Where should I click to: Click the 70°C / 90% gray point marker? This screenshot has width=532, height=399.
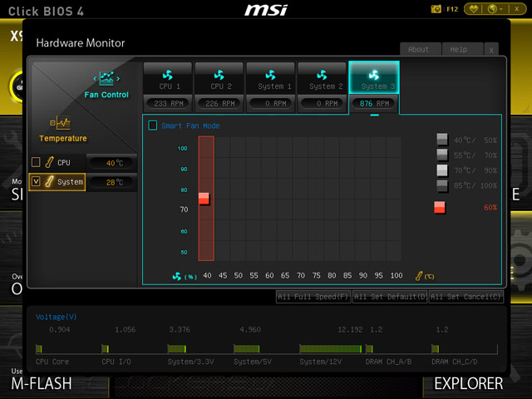pos(441,170)
